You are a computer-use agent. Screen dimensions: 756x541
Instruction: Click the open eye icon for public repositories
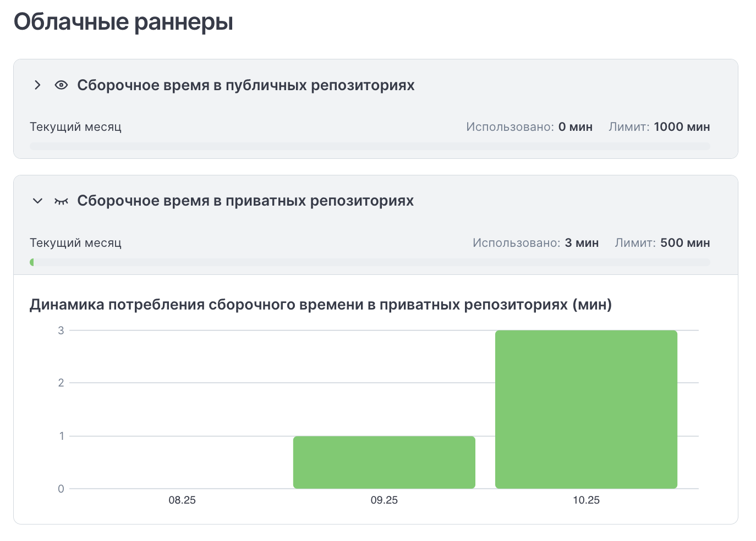[61, 85]
